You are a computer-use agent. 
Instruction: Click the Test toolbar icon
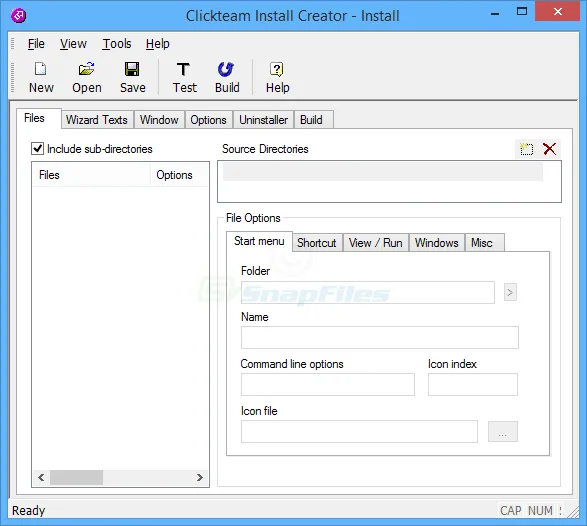click(183, 69)
